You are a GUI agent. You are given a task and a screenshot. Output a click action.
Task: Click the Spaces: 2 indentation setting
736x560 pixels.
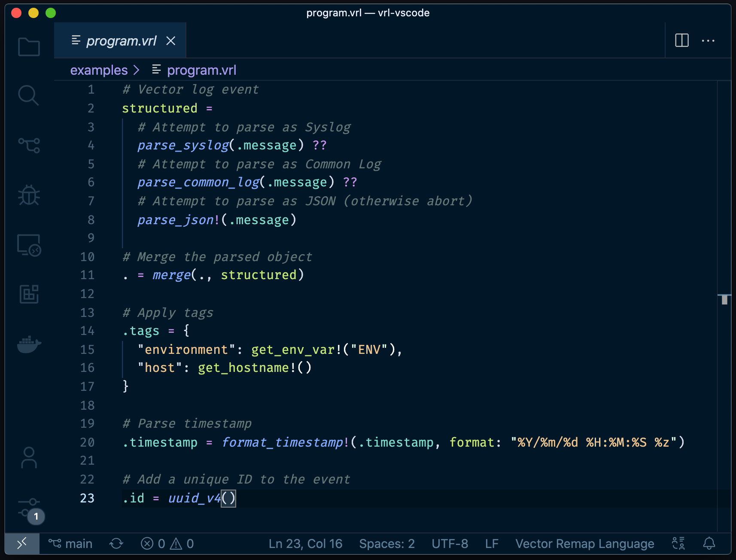tap(387, 544)
